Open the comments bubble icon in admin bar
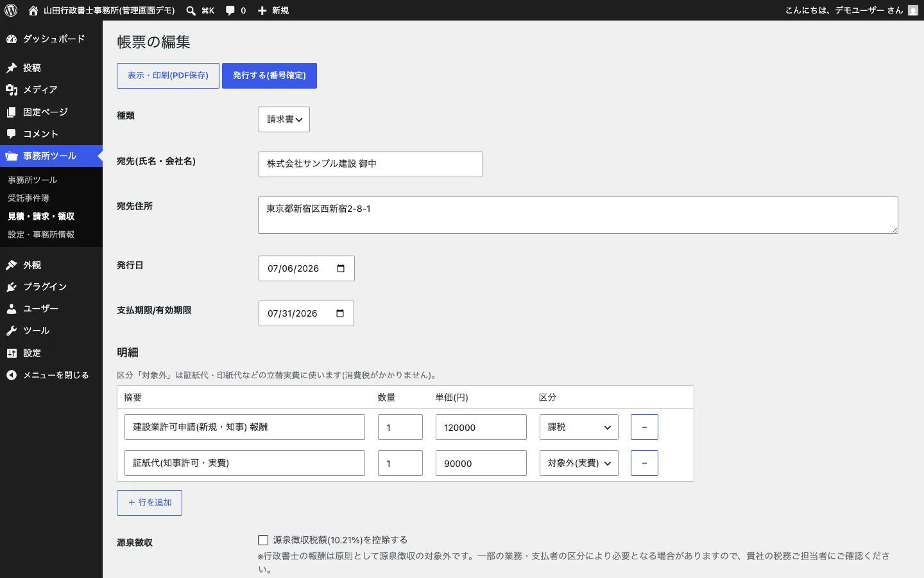Image resolution: width=924 pixels, height=578 pixels. [x=230, y=10]
